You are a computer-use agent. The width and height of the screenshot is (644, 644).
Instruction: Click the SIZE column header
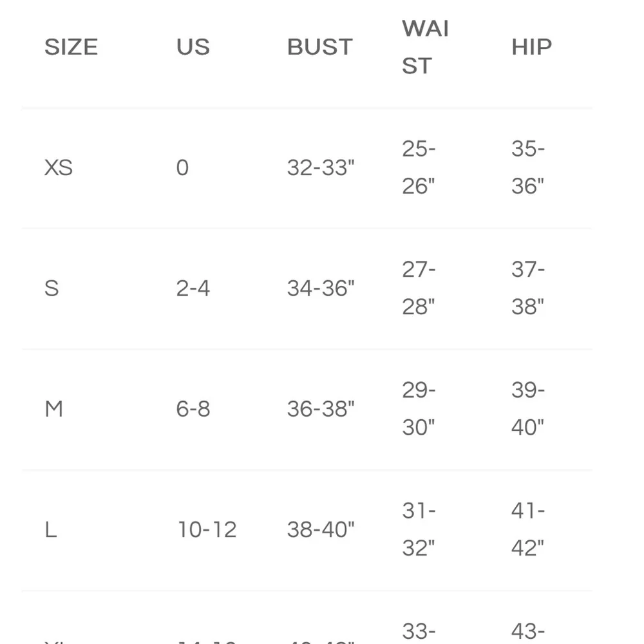(x=71, y=47)
